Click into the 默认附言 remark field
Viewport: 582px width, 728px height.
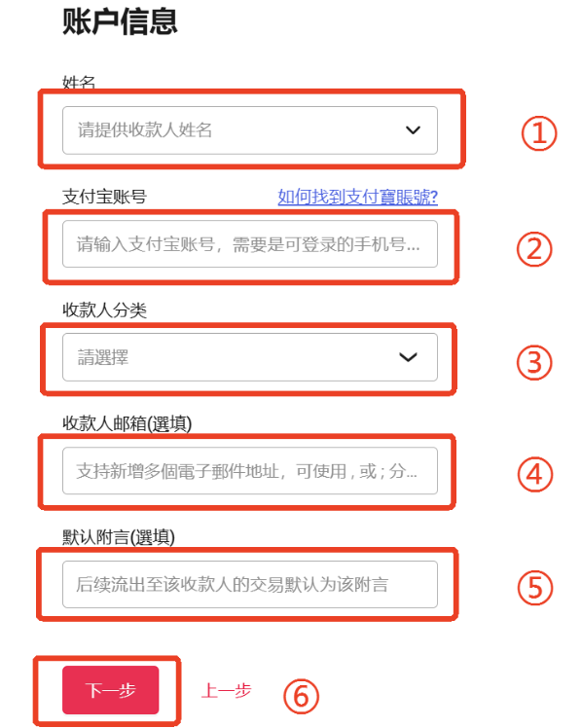point(250,584)
